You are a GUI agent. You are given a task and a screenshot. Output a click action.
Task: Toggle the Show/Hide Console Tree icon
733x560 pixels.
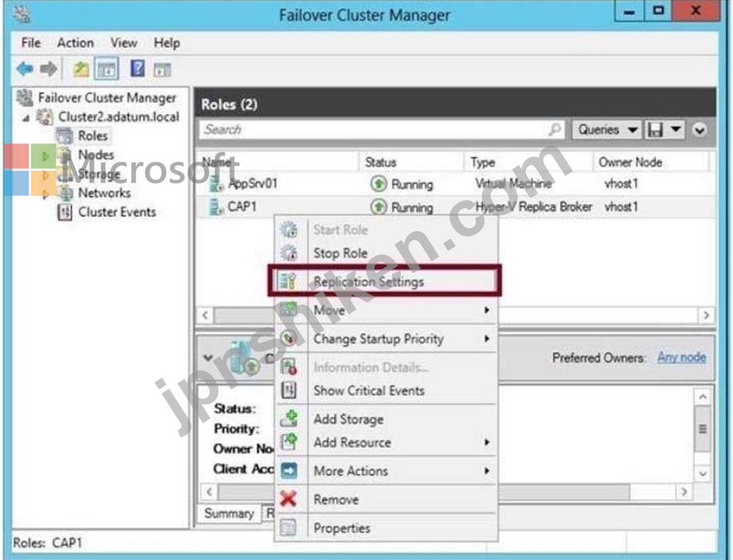point(106,69)
